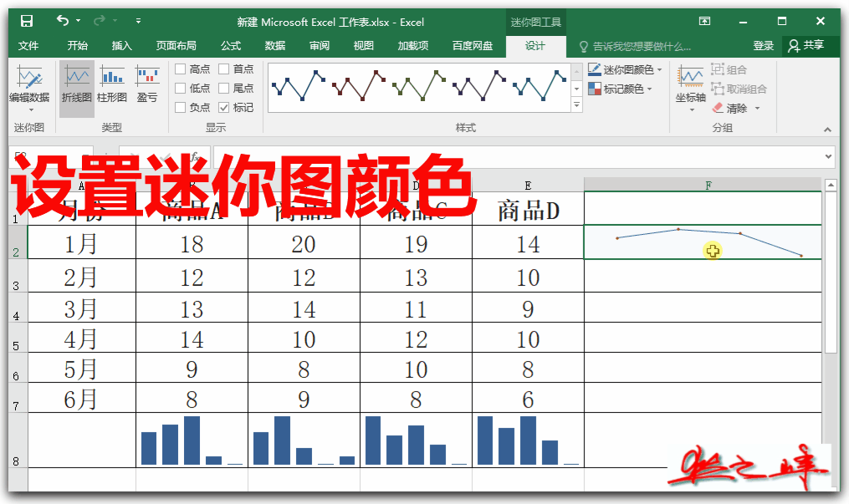Open the 文件 menu tab
Image resolution: width=849 pixels, height=504 pixels.
click(x=28, y=45)
